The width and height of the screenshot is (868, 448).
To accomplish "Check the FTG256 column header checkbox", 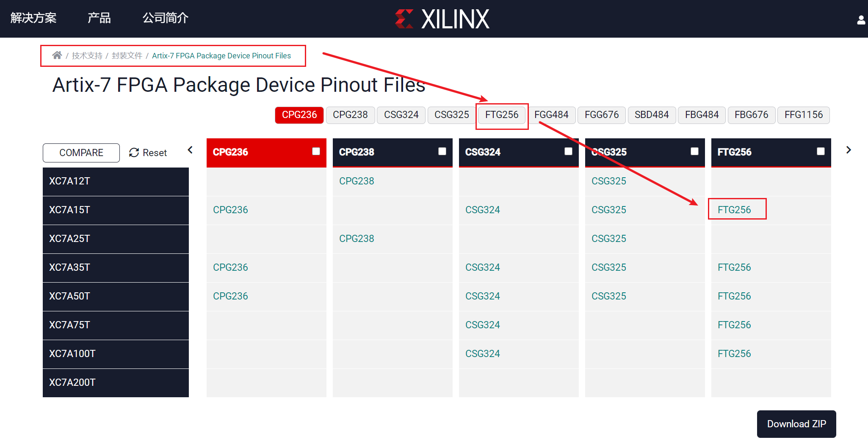I will click(820, 151).
